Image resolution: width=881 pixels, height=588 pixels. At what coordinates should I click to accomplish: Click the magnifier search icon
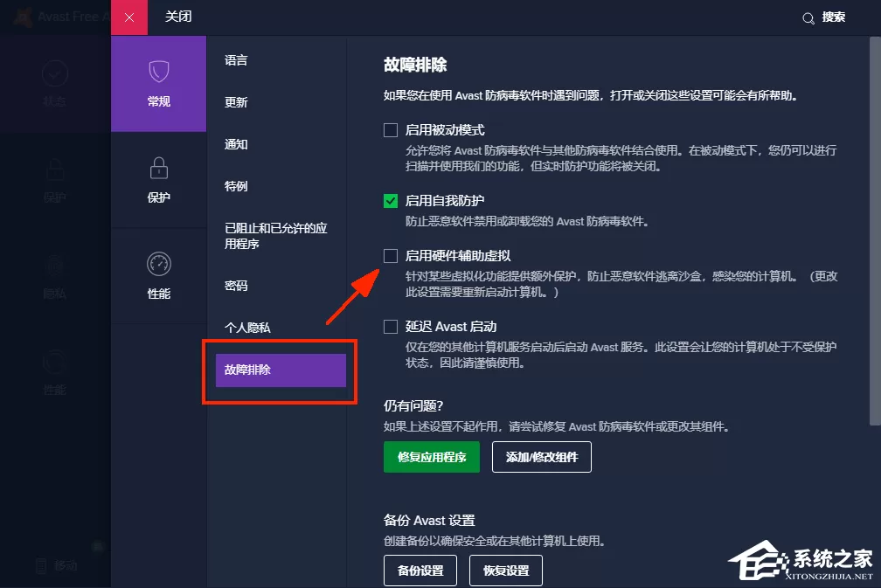coord(808,18)
